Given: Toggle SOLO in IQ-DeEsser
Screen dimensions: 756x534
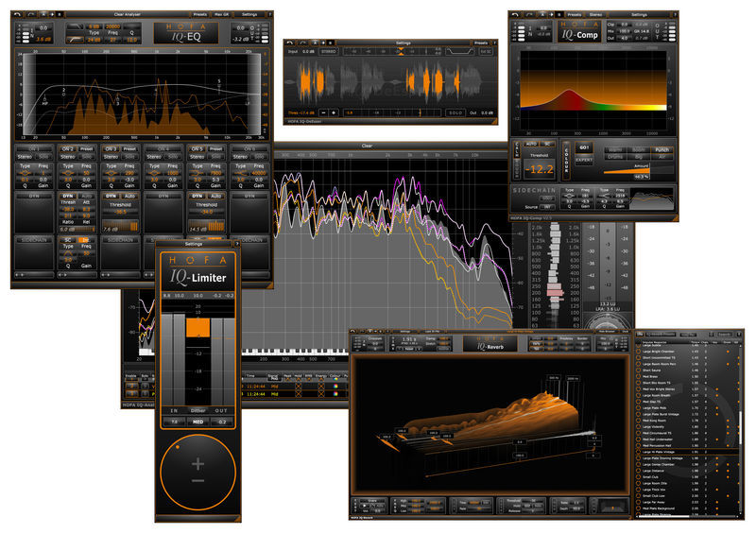Looking at the screenshot, I should point(455,112).
